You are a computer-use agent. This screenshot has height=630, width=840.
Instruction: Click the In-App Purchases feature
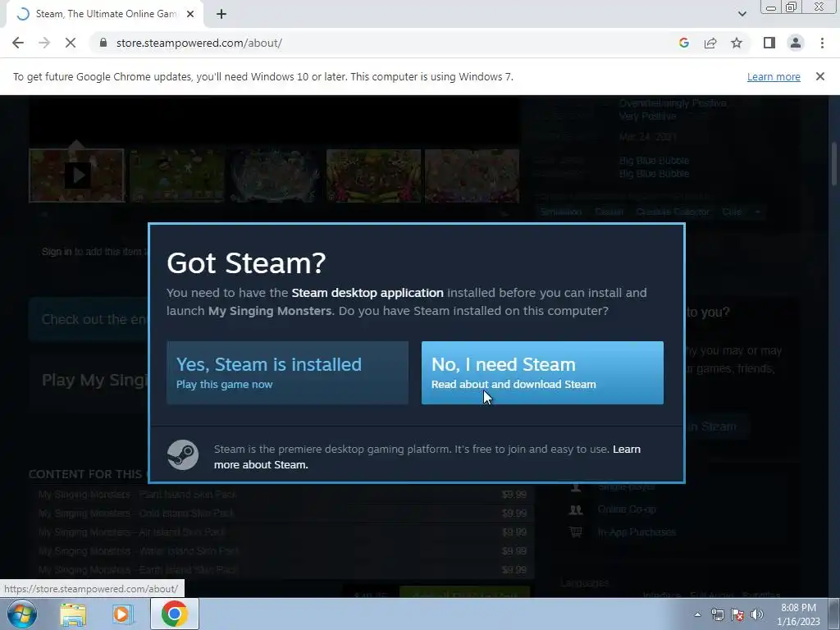coord(637,532)
